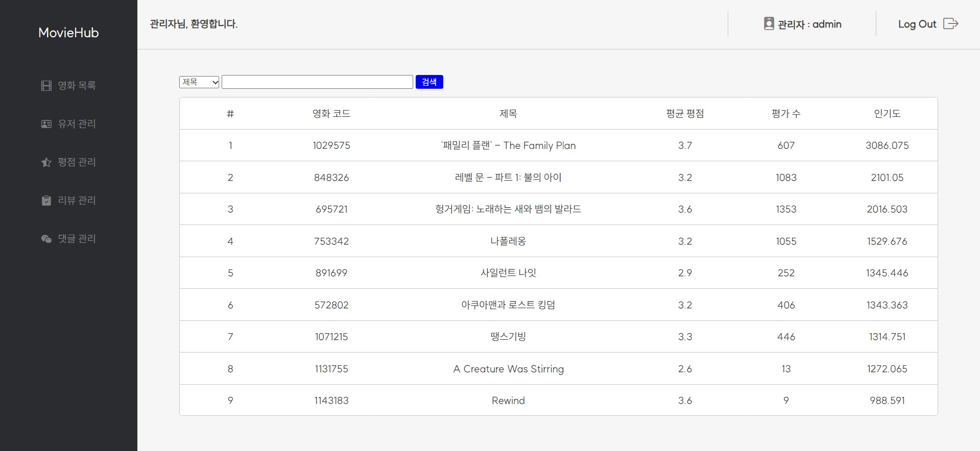Click rating count 252
Screen dimensions: 980x451
(786, 273)
